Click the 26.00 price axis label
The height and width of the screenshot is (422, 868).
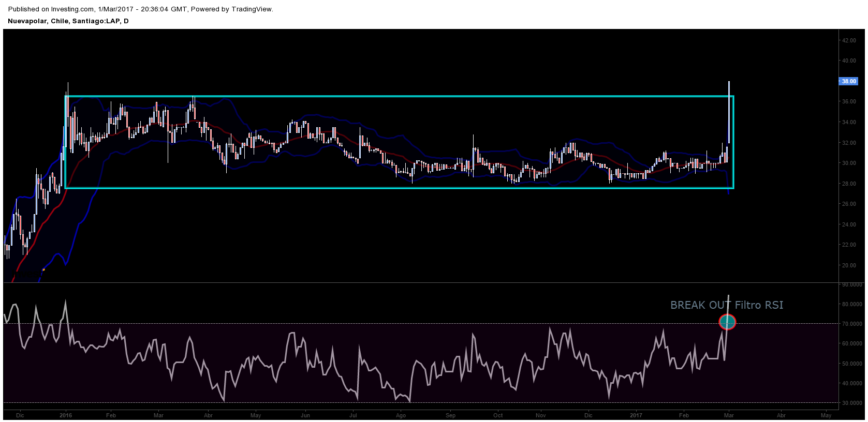point(849,204)
